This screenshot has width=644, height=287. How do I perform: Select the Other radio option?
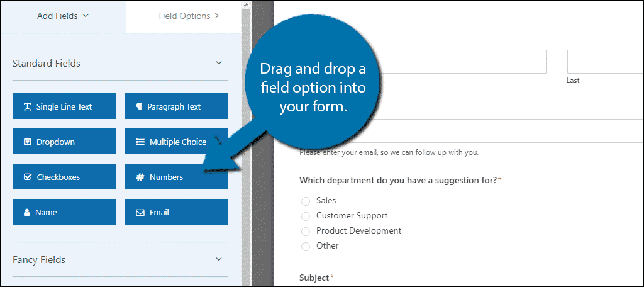(x=305, y=247)
